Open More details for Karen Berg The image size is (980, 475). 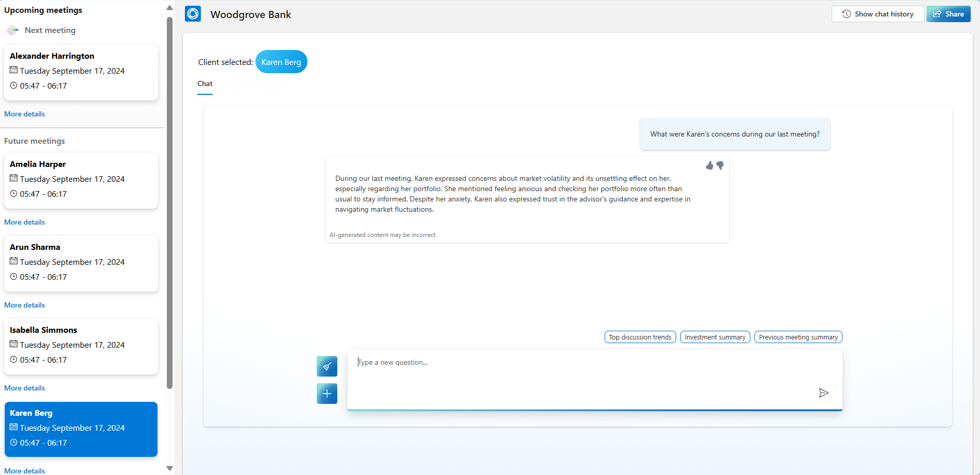(25, 470)
